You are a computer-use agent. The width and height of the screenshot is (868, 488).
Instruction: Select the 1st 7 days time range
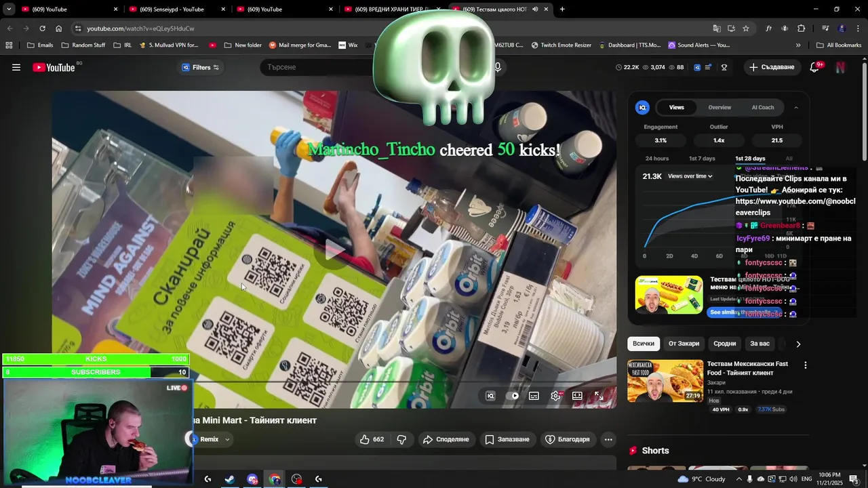pyautogui.click(x=702, y=159)
